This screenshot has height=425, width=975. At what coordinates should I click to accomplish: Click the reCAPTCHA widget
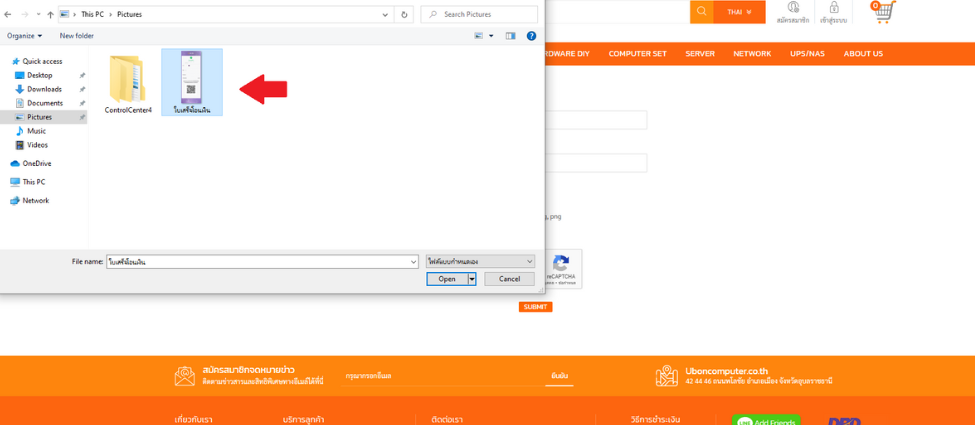[562, 269]
